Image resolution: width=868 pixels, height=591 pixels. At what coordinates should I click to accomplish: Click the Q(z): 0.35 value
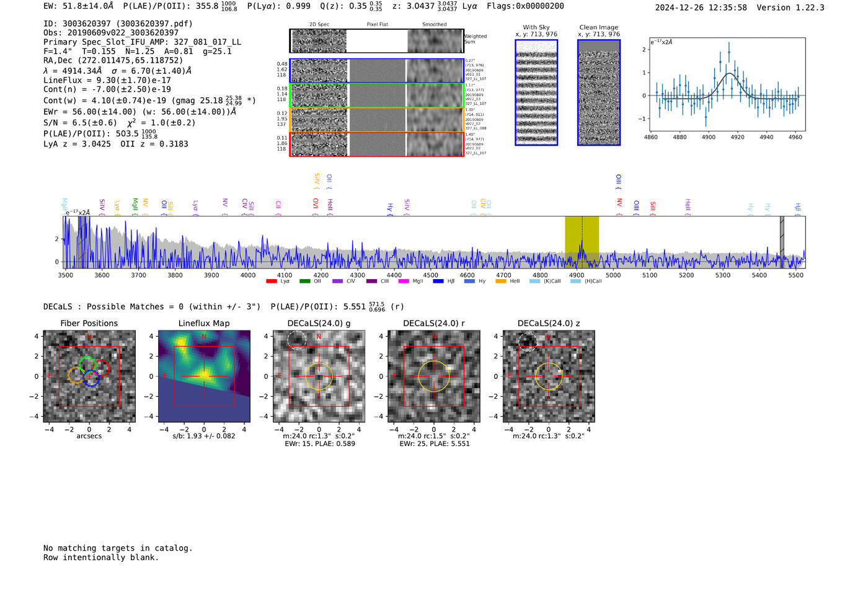point(352,6)
